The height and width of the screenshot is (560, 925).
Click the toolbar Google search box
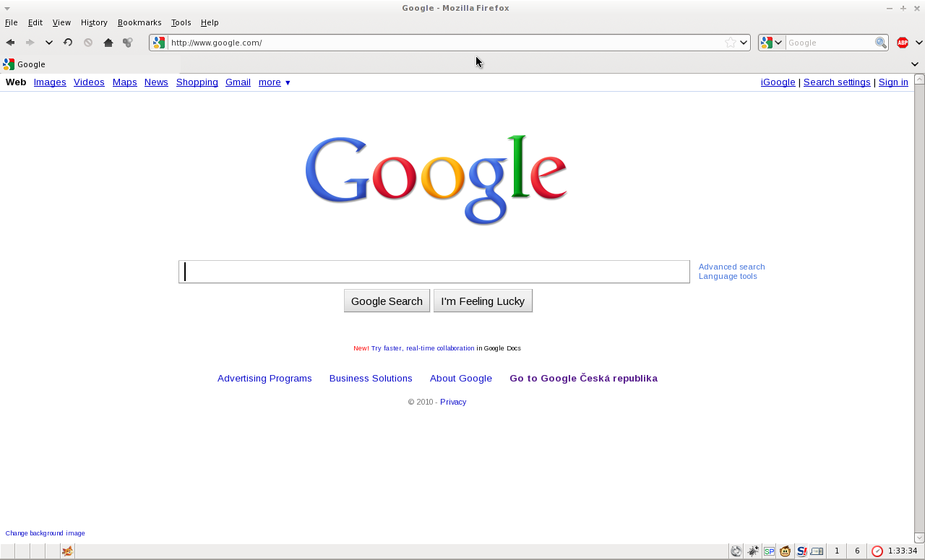click(830, 43)
